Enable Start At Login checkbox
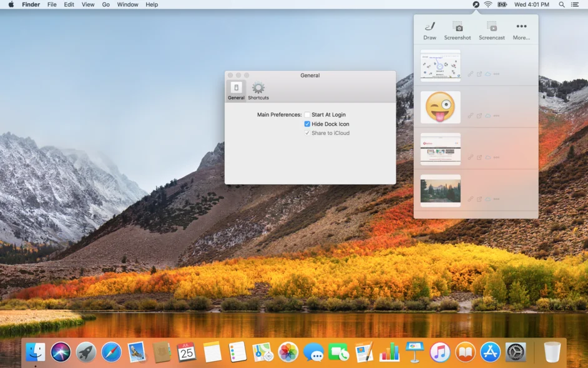 (x=307, y=115)
